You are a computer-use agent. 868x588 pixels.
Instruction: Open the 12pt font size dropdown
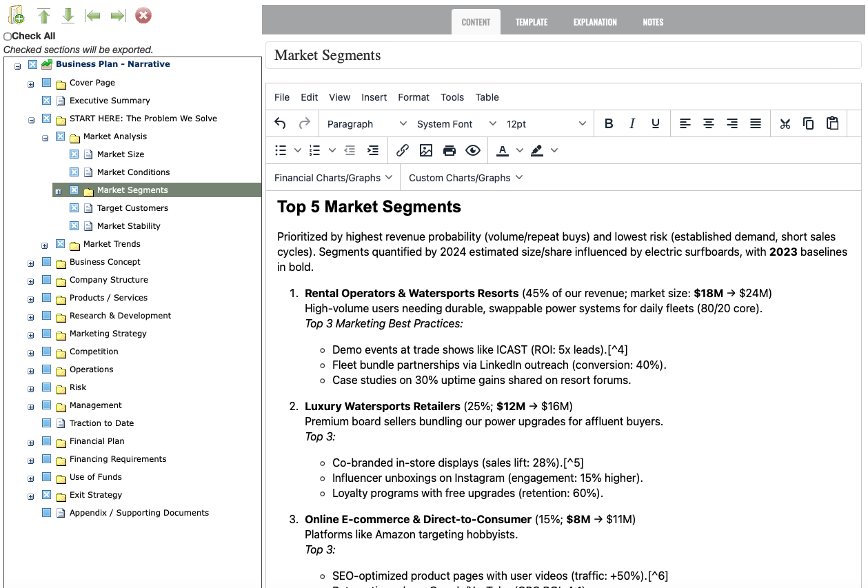[546, 123]
